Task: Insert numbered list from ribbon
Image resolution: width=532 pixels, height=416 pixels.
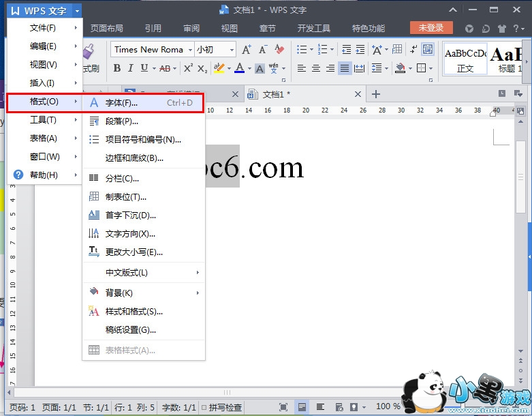Action: point(322,50)
